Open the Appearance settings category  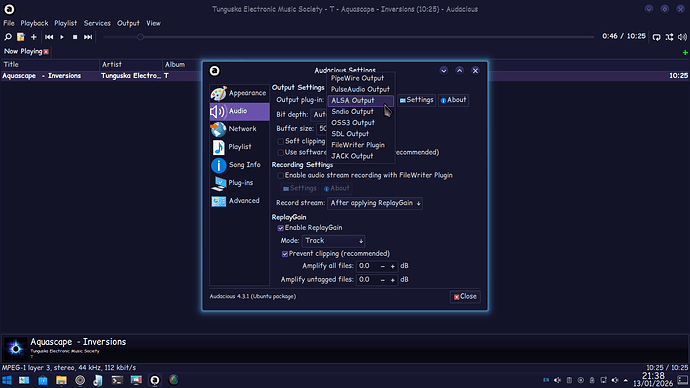coord(239,93)
